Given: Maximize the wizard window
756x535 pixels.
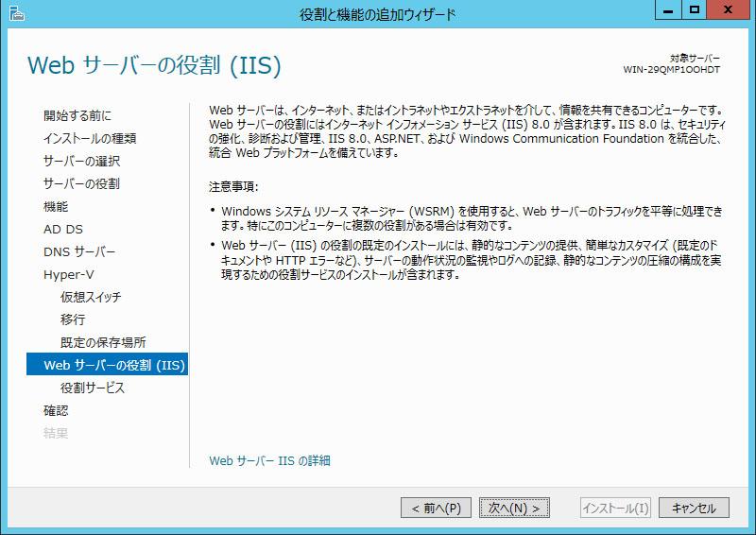Looking at the screenshot, I should (695, 9).
